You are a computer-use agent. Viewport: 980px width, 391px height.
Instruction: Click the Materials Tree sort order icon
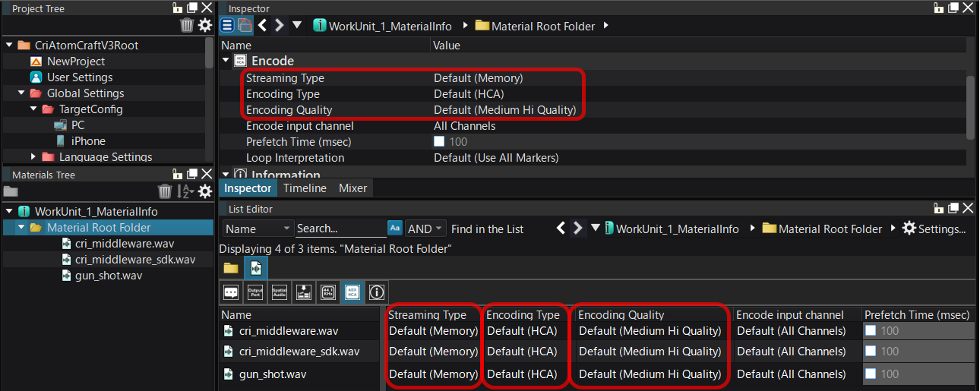tap(185, 191)
